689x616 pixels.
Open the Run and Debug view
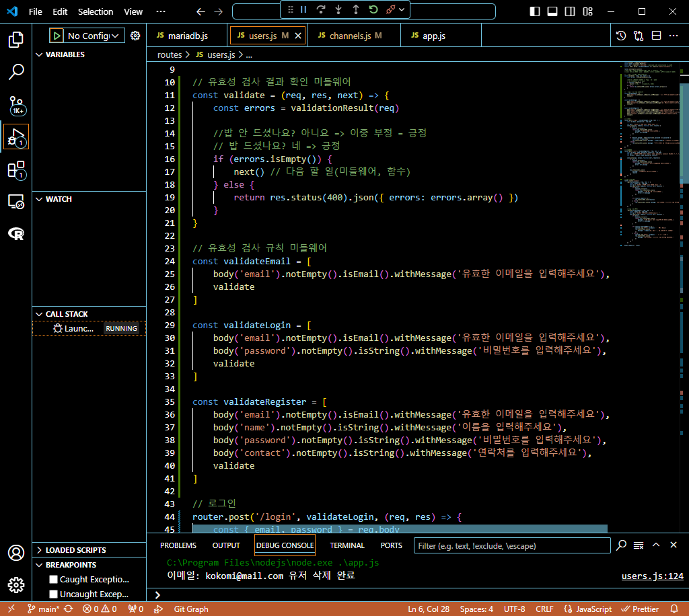(16, 137)
